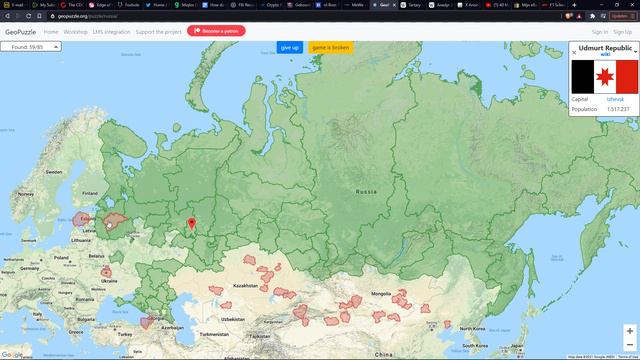
Task: Click the GeoPuzzle logo text
Action: pos(20,32)
